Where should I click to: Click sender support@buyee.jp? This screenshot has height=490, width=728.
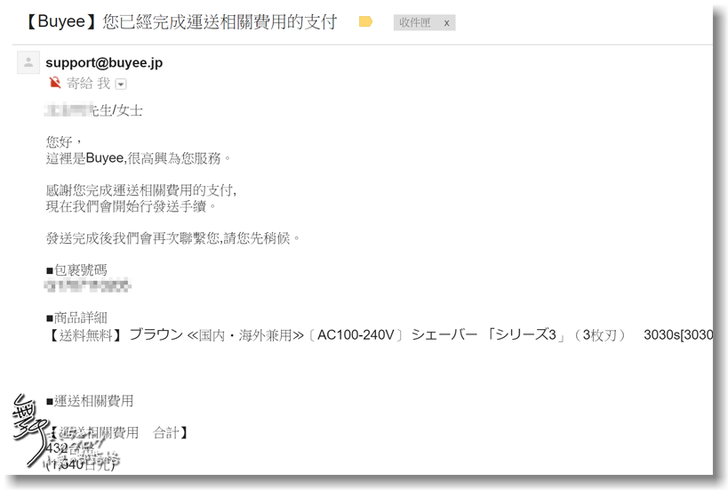(104, 63)
